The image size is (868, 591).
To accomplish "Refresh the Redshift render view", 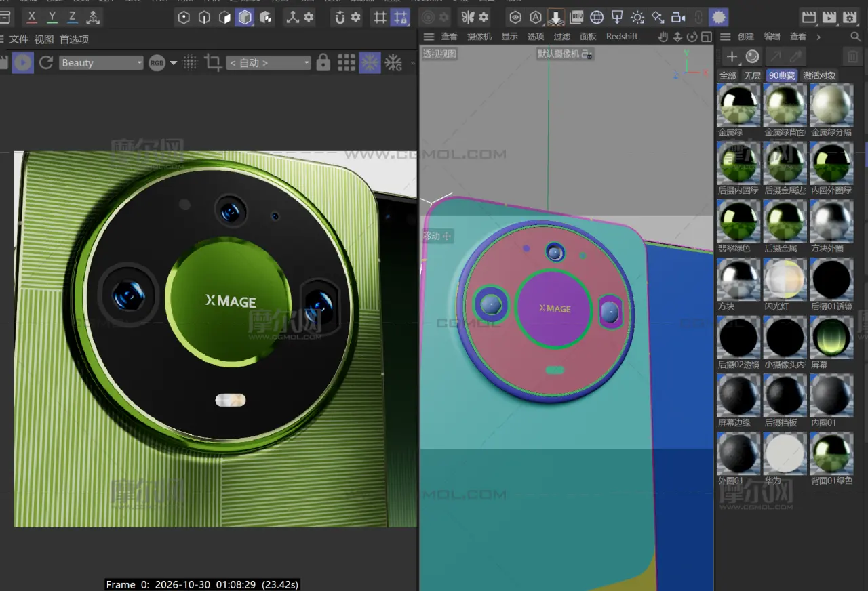I will 46,63.
